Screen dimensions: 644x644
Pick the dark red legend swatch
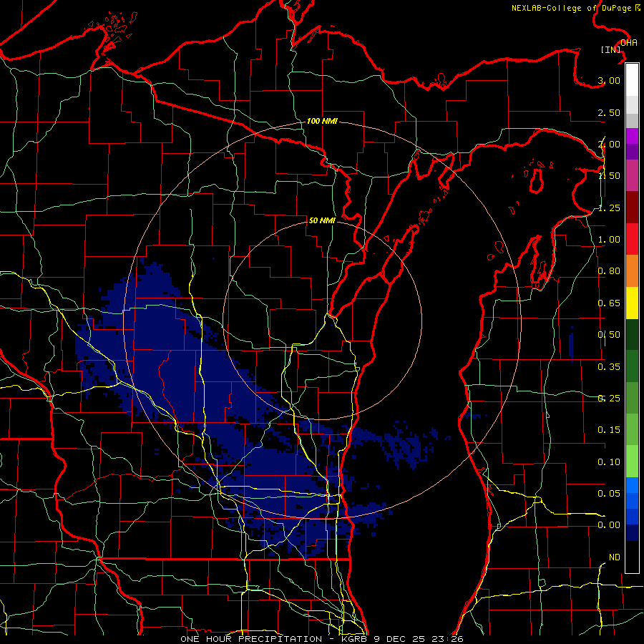tap(632, 208)
